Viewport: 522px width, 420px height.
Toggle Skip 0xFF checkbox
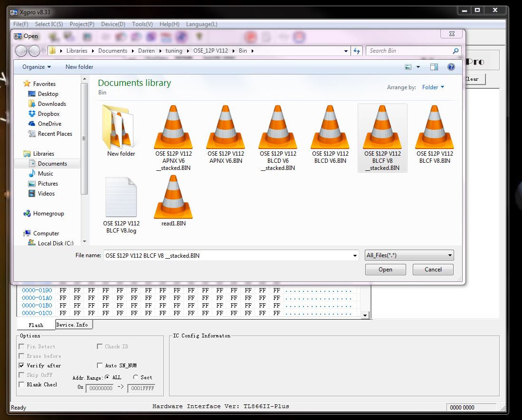point(22,375)
